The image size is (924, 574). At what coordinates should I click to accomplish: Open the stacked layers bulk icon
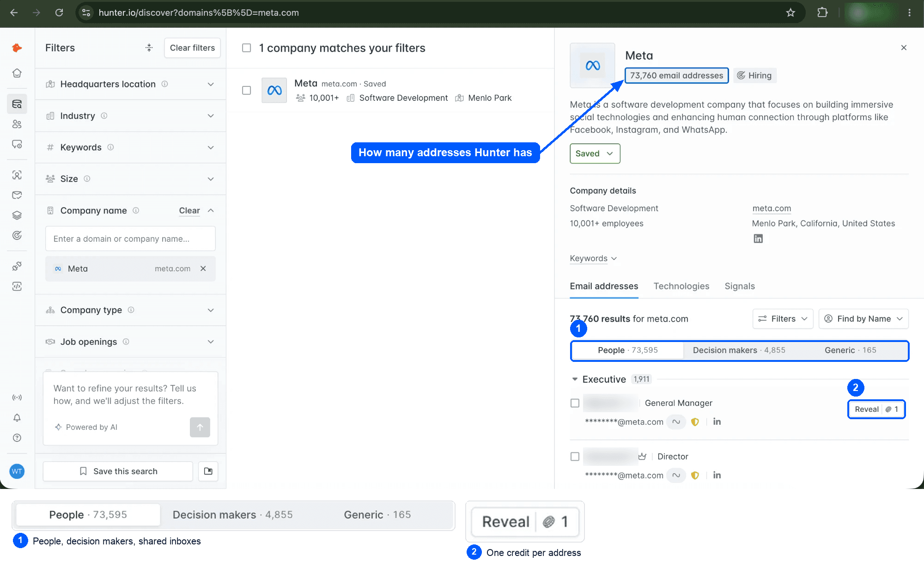(x=17, y=215)
